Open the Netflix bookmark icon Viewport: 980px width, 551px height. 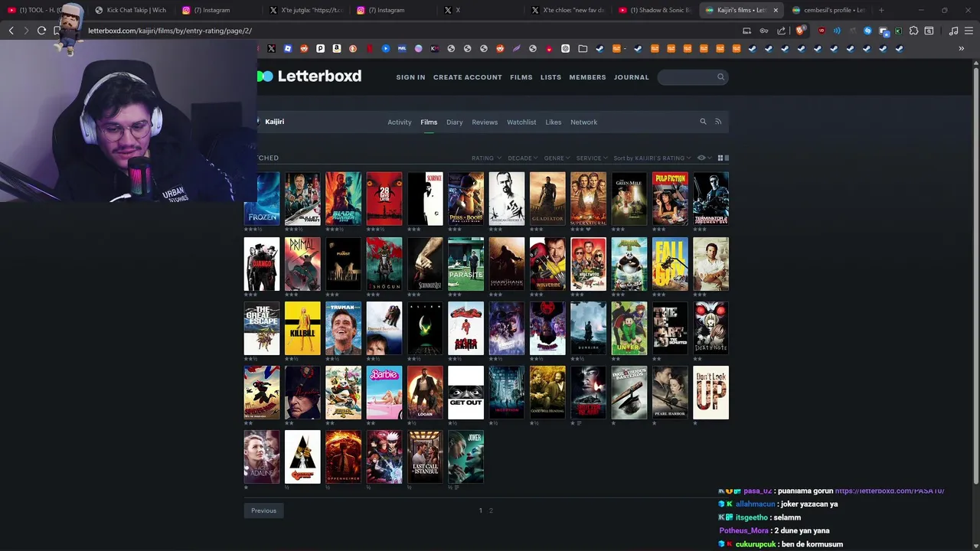click(x=370, y=48)
